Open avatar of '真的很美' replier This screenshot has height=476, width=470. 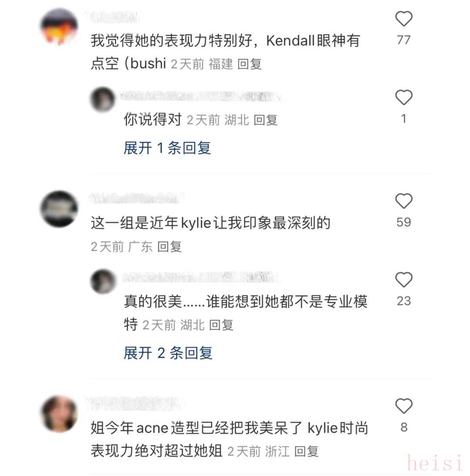(x=103, y=281)
